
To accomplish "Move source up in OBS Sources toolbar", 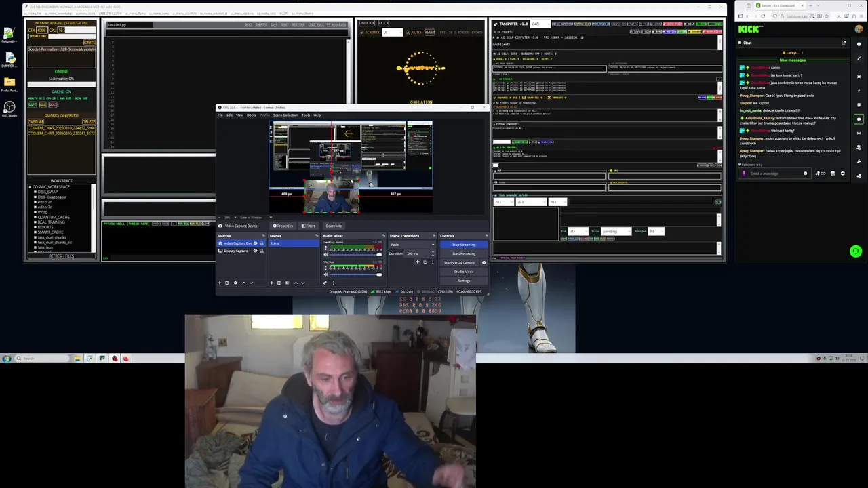I will click(243, 283).
